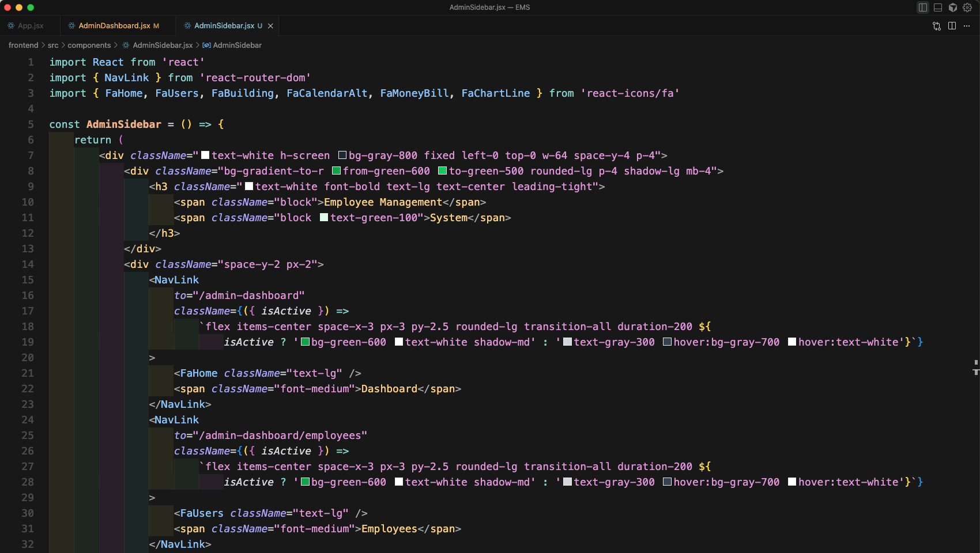Viewport: 980px width, 553px height.
Task: Open the to-green-500 color swatch
Action: [x=442, y=171]
